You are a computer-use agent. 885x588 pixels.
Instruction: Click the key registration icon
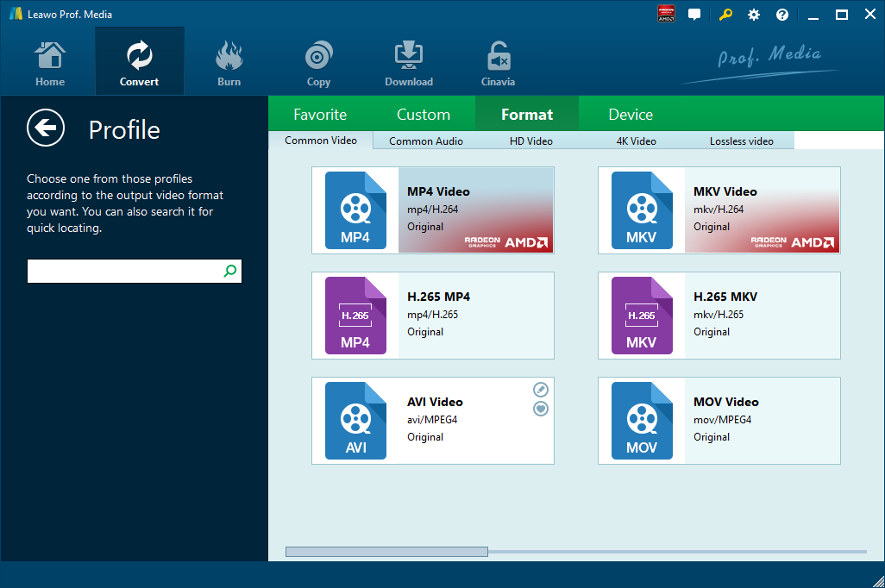[725, 15]
